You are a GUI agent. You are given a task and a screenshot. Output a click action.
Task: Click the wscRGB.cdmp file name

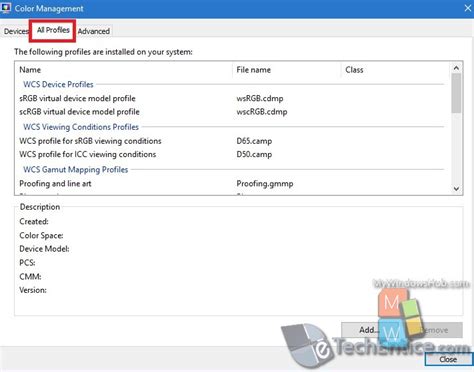tap(262, 112)
